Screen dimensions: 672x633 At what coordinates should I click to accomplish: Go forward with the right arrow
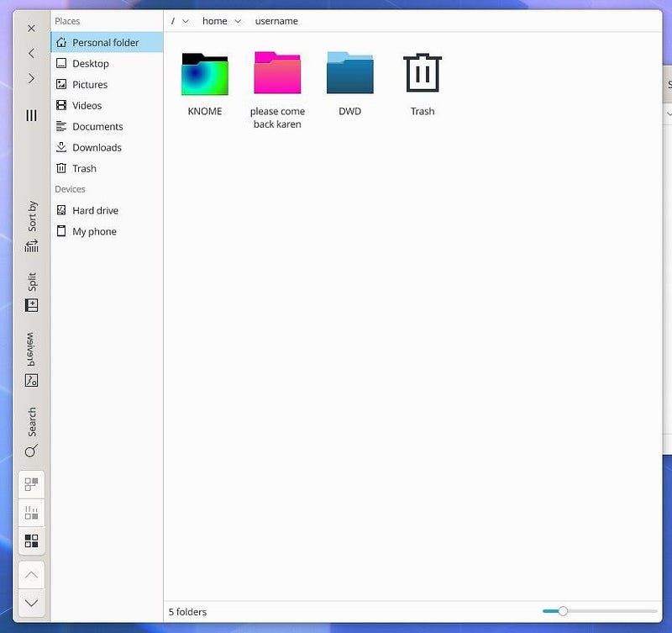[x=31, y=78]
